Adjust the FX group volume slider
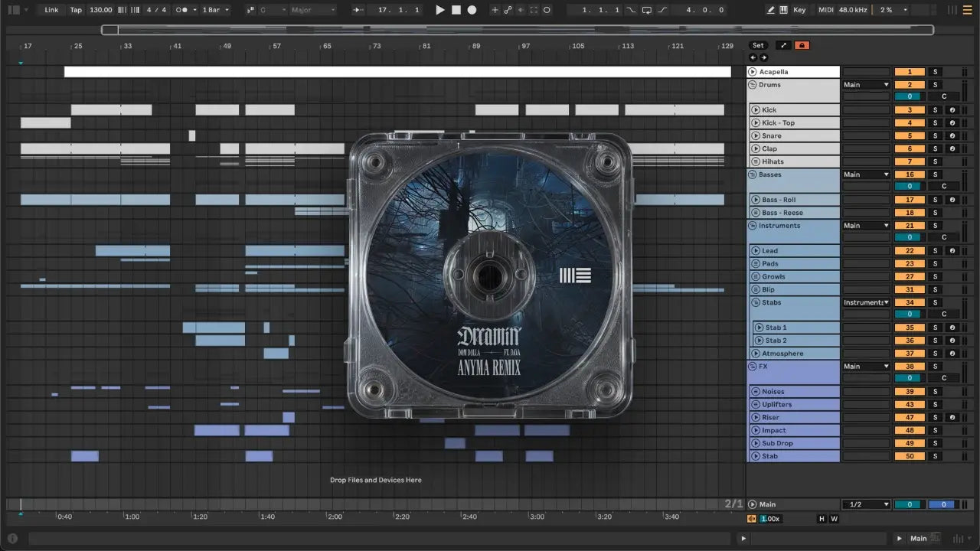Image resolution: width=980 pixels, height=551 pixels. (x=910, y=378)
